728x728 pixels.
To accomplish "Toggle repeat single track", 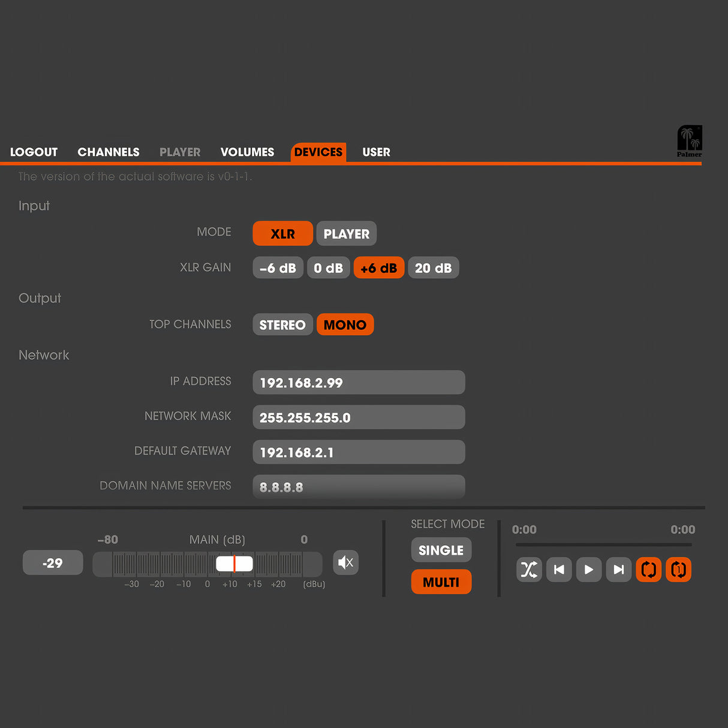I will [x=678, y=569].
